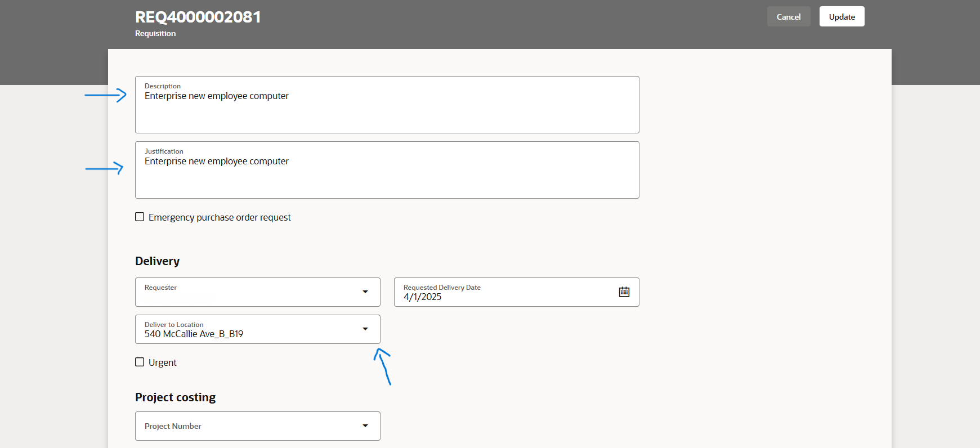Click the Urgent label text
Viewport: 980px width, 448px height.
point(162,363)
